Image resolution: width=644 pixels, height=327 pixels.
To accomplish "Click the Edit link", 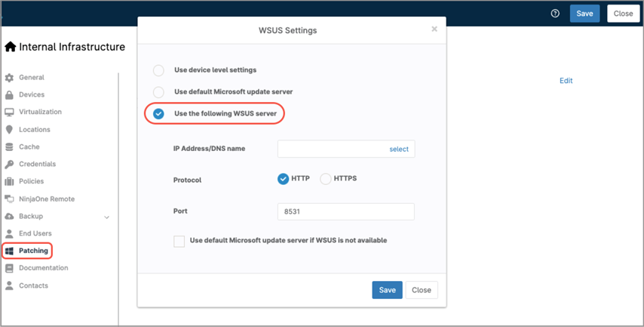I will (x=566, y=81).
